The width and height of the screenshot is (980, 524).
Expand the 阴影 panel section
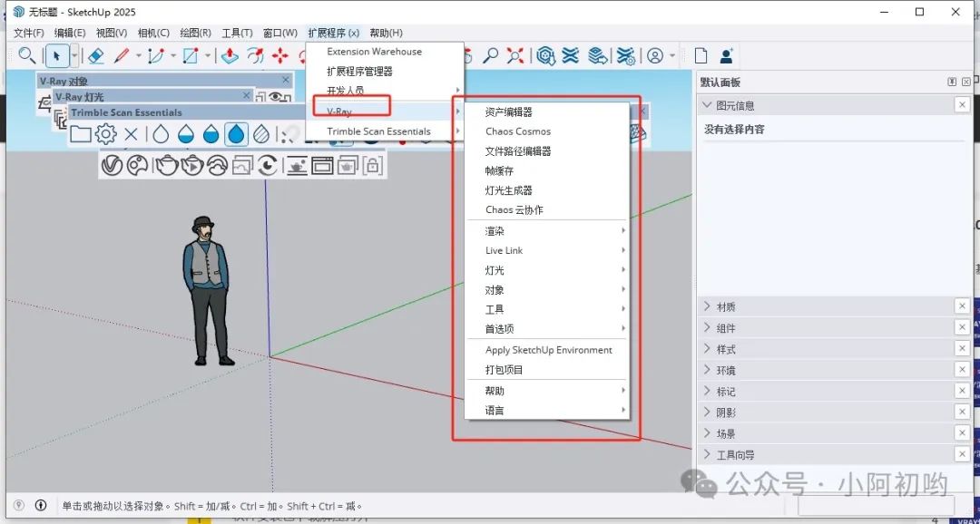707,412
